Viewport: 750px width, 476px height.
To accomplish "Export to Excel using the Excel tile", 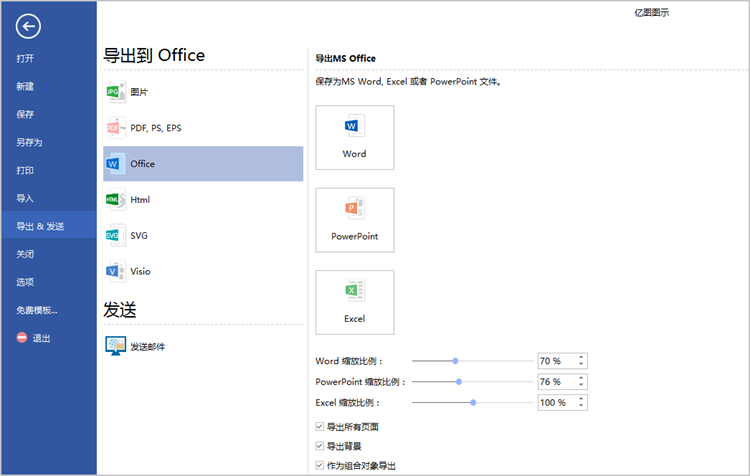I will [x=354, y=302].
